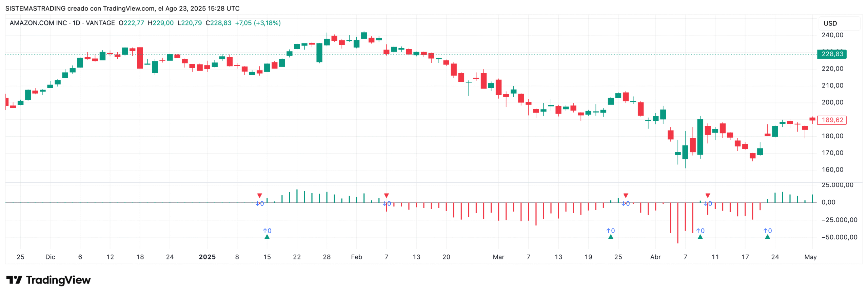Click the red down-triangle signal in late March

[x=626, y=196]
